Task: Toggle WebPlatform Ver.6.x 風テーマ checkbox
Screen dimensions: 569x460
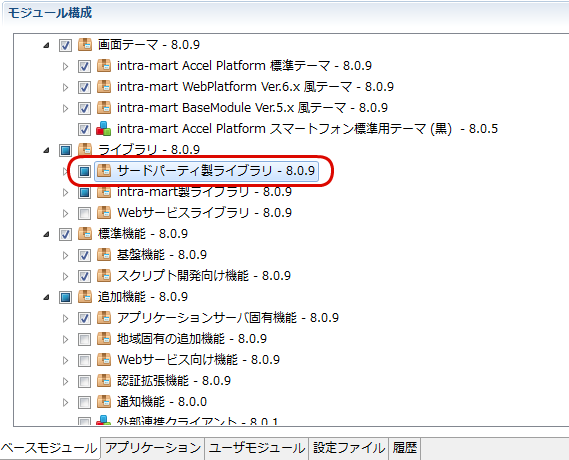Action: (84, 87)
